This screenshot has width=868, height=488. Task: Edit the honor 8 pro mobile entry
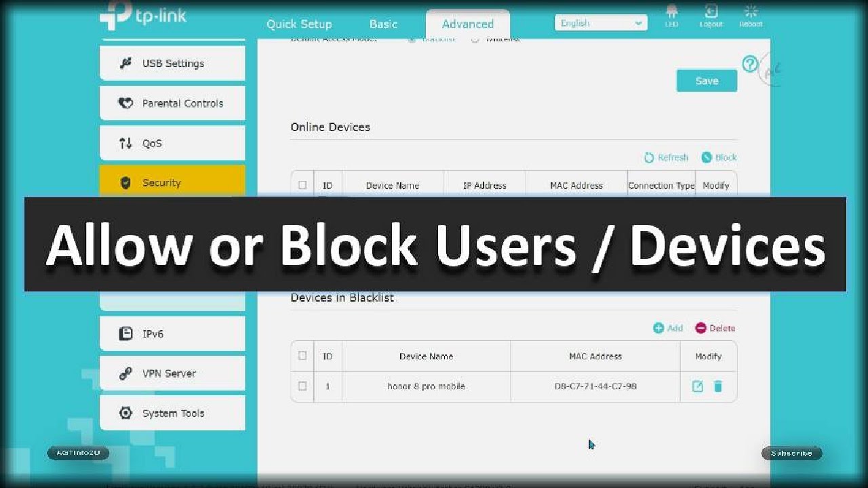tap(697, 386)
